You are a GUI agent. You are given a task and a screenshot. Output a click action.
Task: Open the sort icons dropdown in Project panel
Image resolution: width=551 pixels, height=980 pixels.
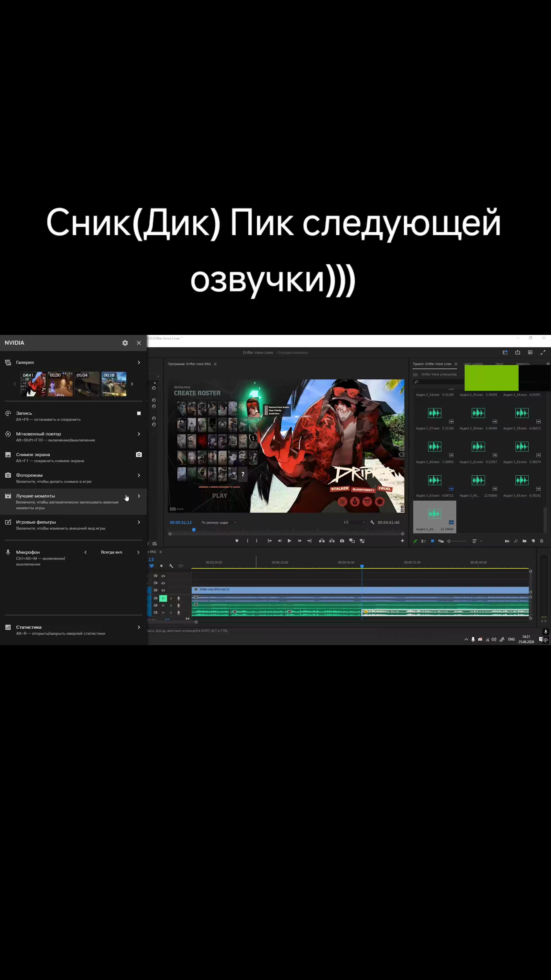tap(477, 541)
